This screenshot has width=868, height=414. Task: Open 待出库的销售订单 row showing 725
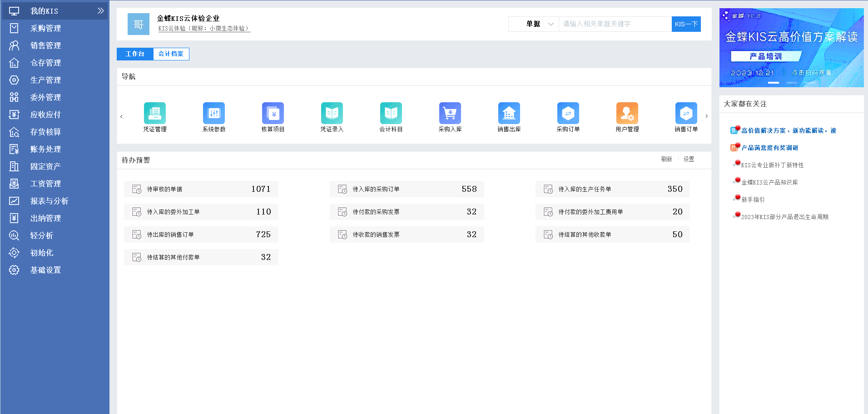pos(201,234)
